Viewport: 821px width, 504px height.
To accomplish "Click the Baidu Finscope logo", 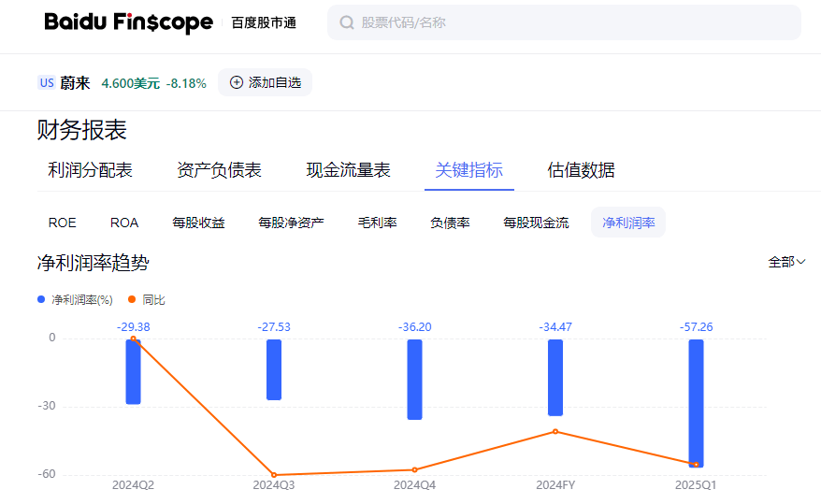I will (x=128, y=22).
